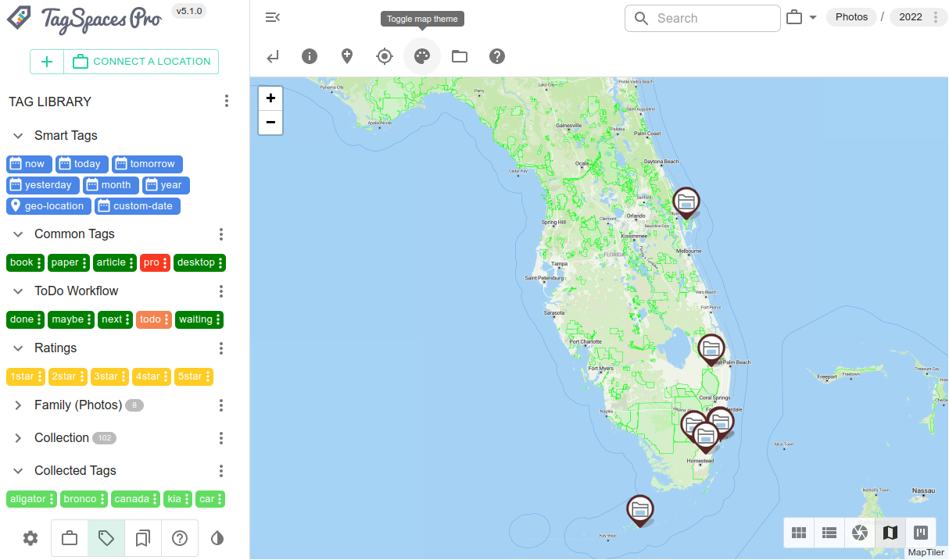Select the 'tomorrow' smart tag
The width and height of the screenshot is (949, 560).
coord(147,164)
